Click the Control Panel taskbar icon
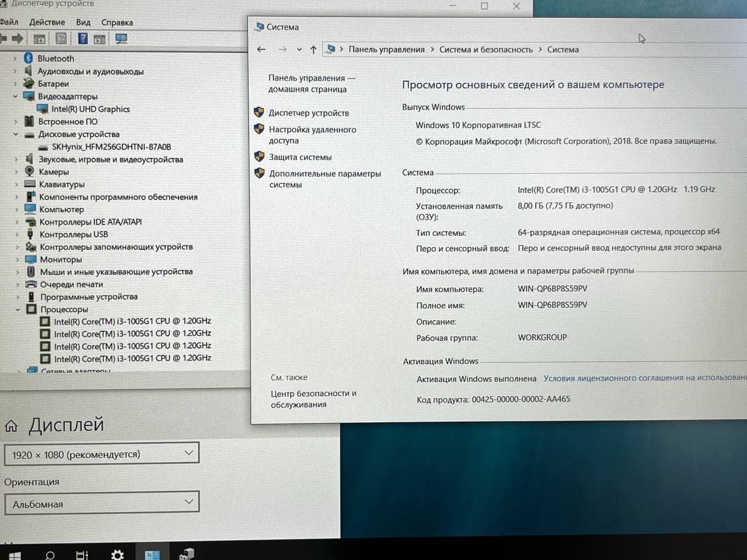This screenshot has width=747, height=560. 152,555
